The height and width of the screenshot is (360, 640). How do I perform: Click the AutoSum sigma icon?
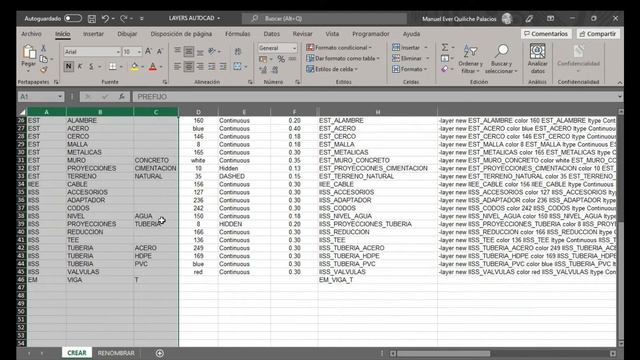coord(445,47)
